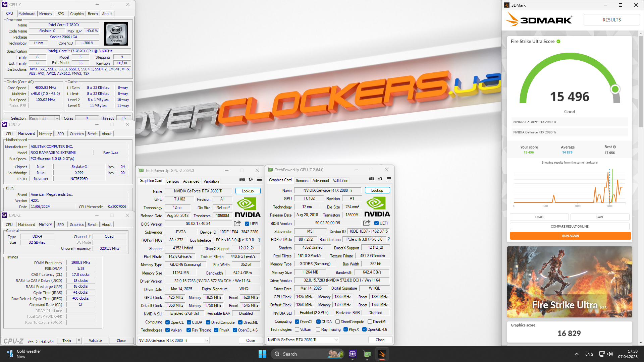This screenshot has width=644, height=362.
Task: Click ENG language indicator in taskbar
Action: [x=589, y=354]
